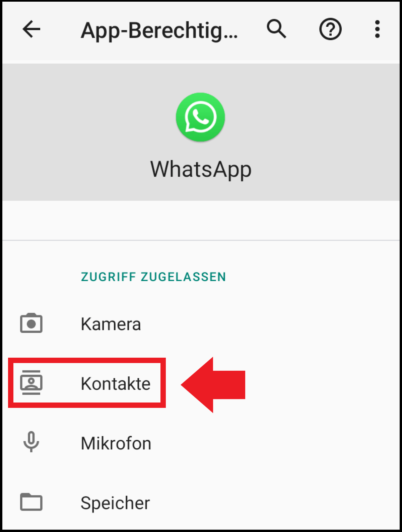The width and height of the screenshot is (402, 532).
Task: Click the blank row below the banner
Action: 201,220
